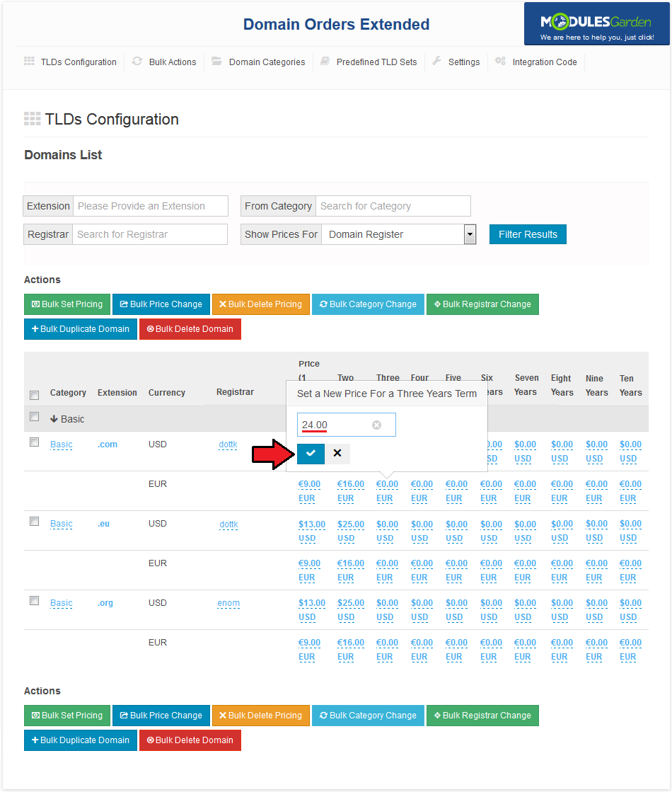Click the dottk registrar link in .eu row
This screenshot has height=792, width=672.
click(x=228, y=524)
